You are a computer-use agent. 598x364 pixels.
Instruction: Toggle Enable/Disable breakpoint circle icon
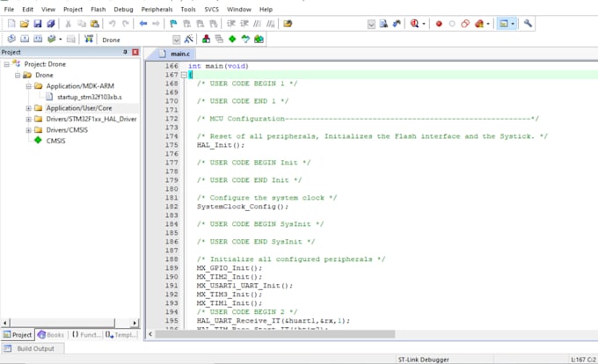point(452,24)
